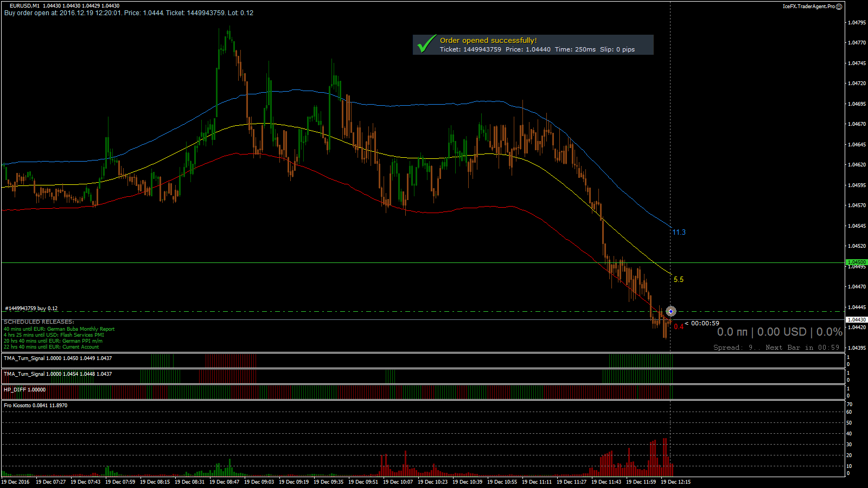Click the 1.04570 price axis label
Screen dimensions: 868x488
[x=857, y=206]
